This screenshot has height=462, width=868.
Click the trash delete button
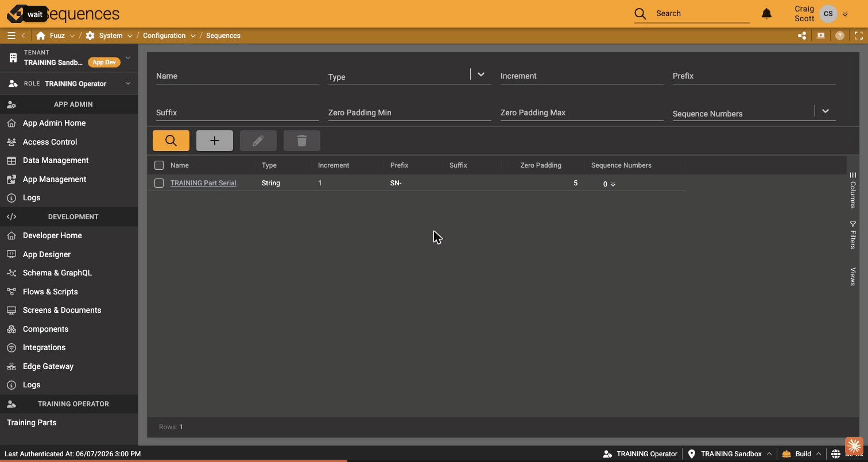(x=302, y=141)
